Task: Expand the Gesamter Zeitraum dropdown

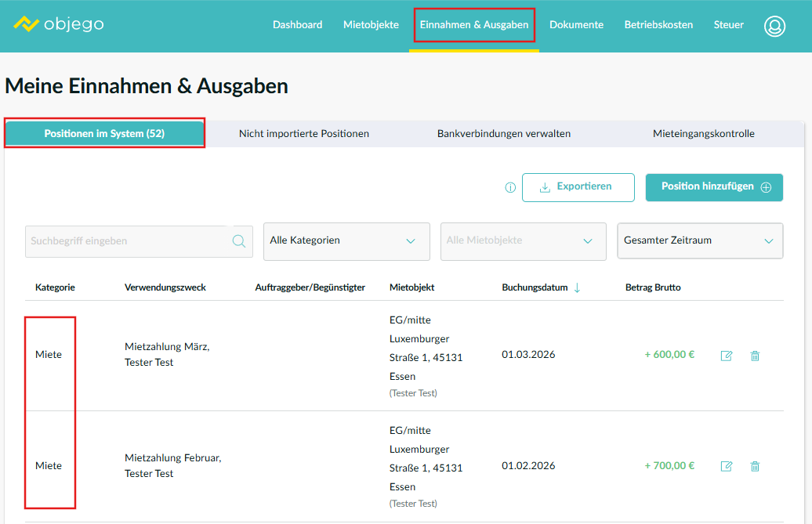Action: coord(700,241)
